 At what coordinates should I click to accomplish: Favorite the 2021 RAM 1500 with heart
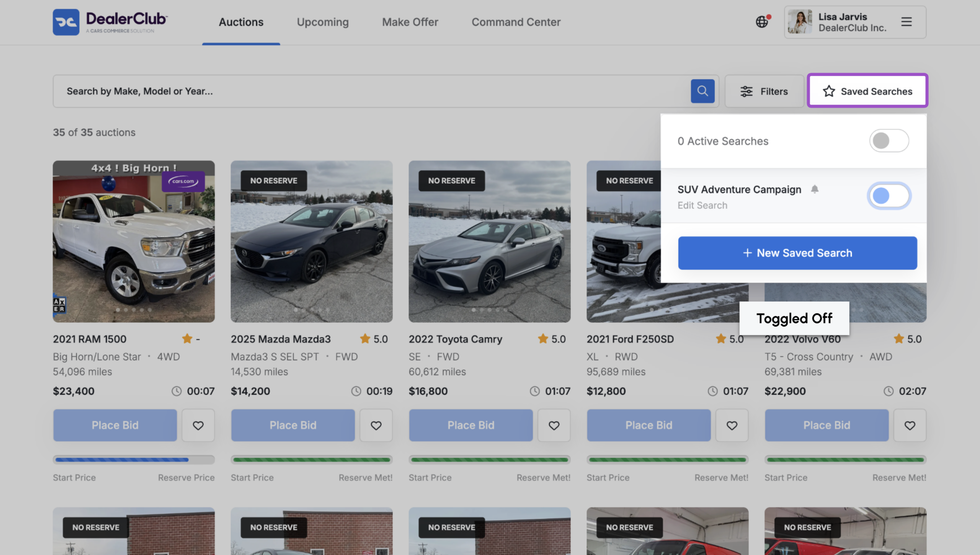(x=198, y=425)
